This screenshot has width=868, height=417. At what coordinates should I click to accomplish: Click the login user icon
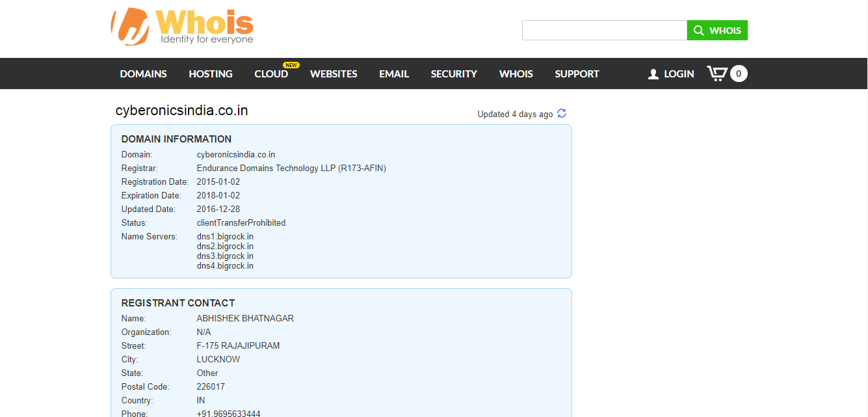point(653,74)
